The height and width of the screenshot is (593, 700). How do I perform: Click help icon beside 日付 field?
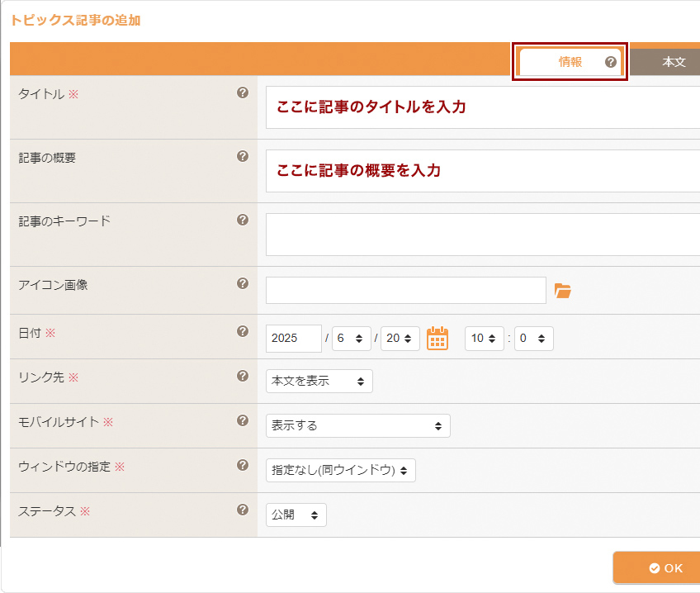(x=243, y=331)
